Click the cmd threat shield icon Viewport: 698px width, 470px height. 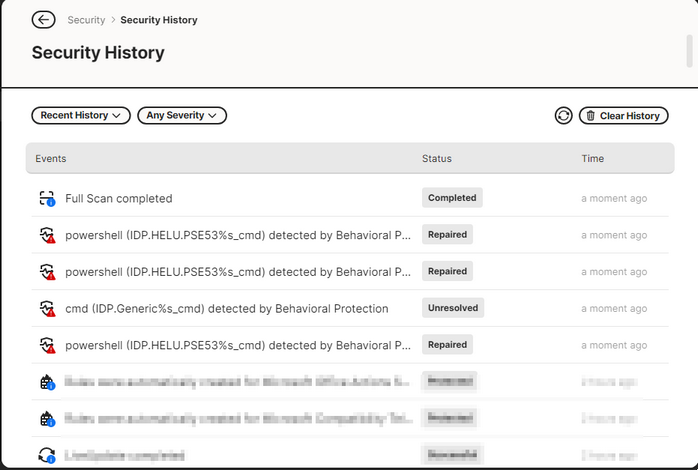coord(46,309)
